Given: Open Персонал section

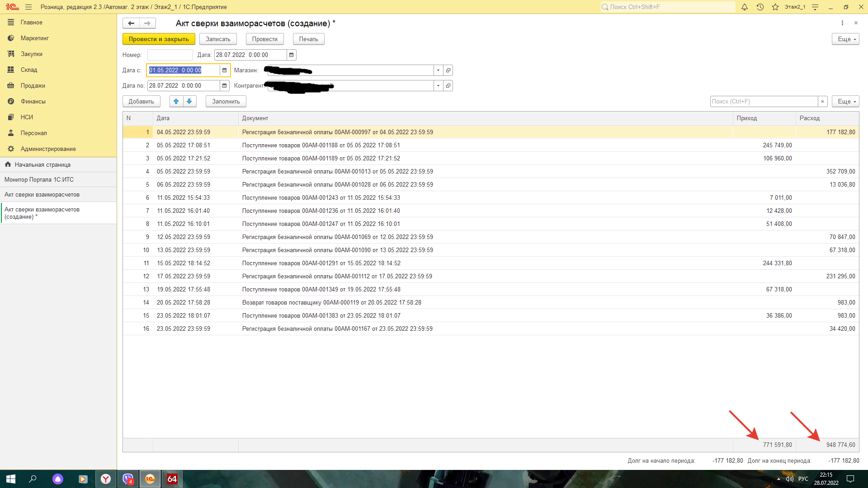Looking at the screenshot, I should point(58,133).
